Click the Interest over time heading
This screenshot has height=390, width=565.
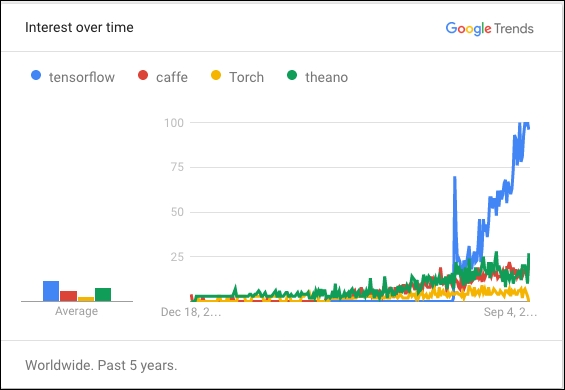(79, 27)
